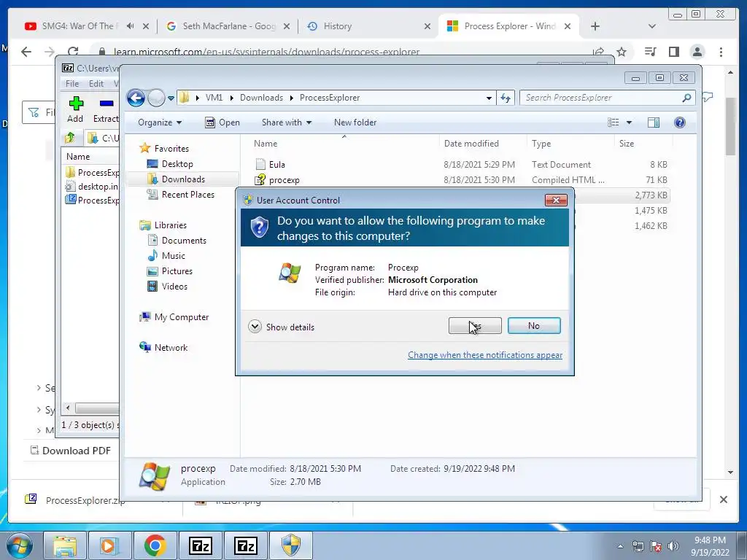The width and height of the screenshot is (747, 560).
Task: Sort by Name column header
Action: (x=344, y=144)
